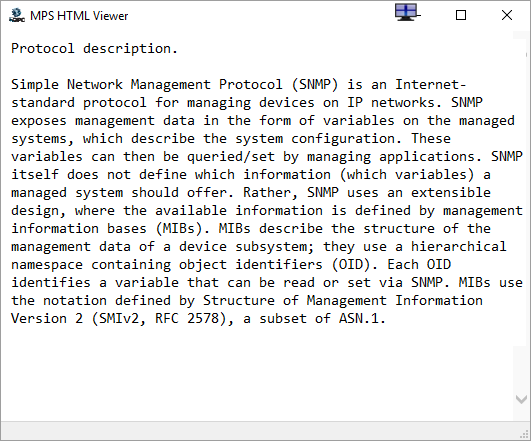Click the "hierarchical" word
Image resolution: width=531 pixels, height=441 pixels.
point(459,247)
